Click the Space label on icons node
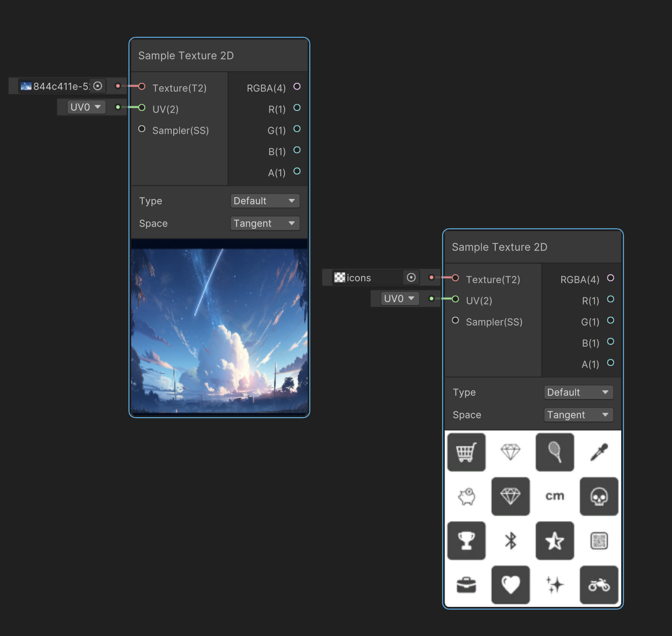672x636 pixels. click(x=467, y=415)
